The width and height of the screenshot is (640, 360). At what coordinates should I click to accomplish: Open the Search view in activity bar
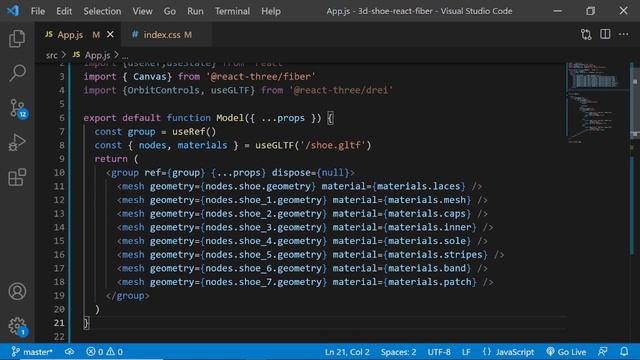tap(17, 73)
